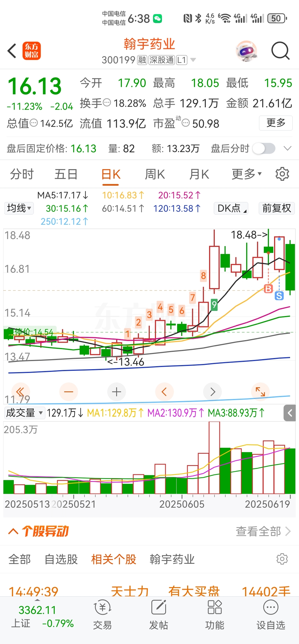299x644 pixels.
Task: Open the 发帖 post icon
Action: (158, 614)
